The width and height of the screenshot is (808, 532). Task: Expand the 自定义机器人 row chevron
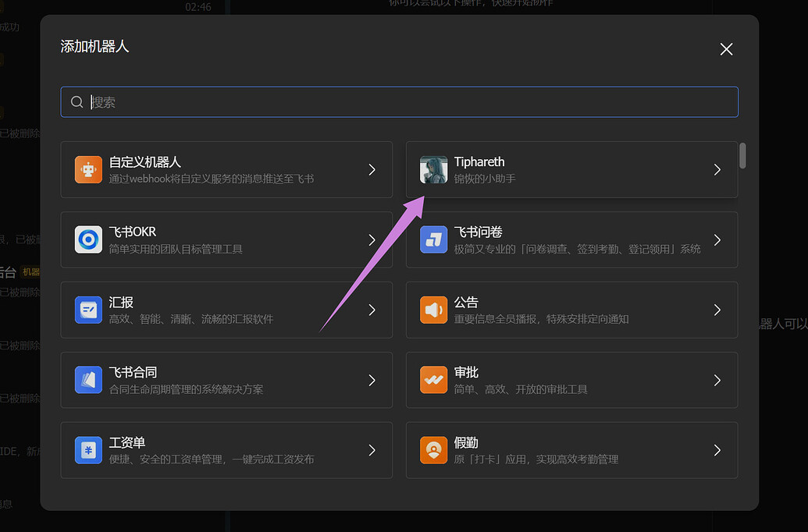(x=372, y=169)
